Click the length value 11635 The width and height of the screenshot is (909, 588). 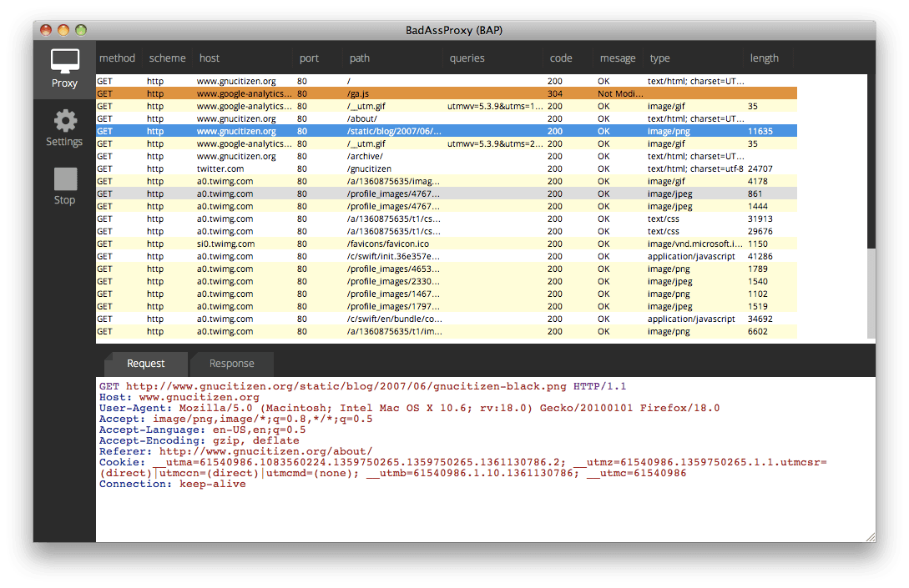[760, 132]
